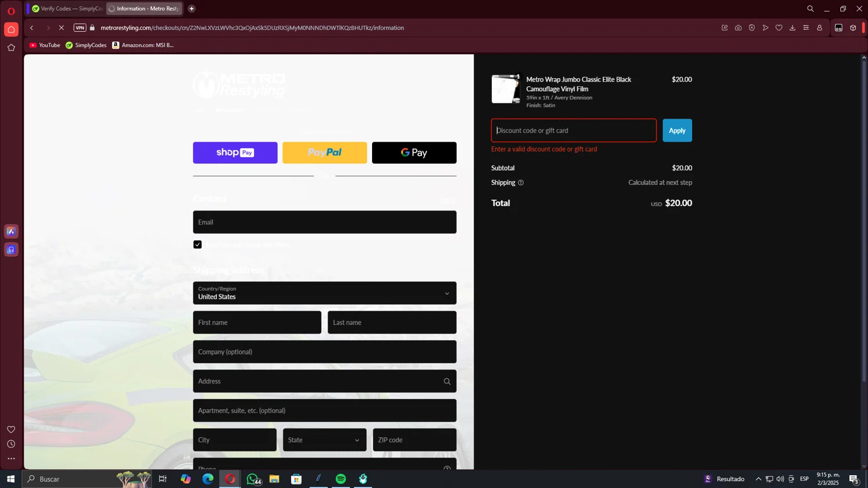The image size is (868, 488).
Task: Open WhatsApp from the taskbar
Action: (252, 479)
